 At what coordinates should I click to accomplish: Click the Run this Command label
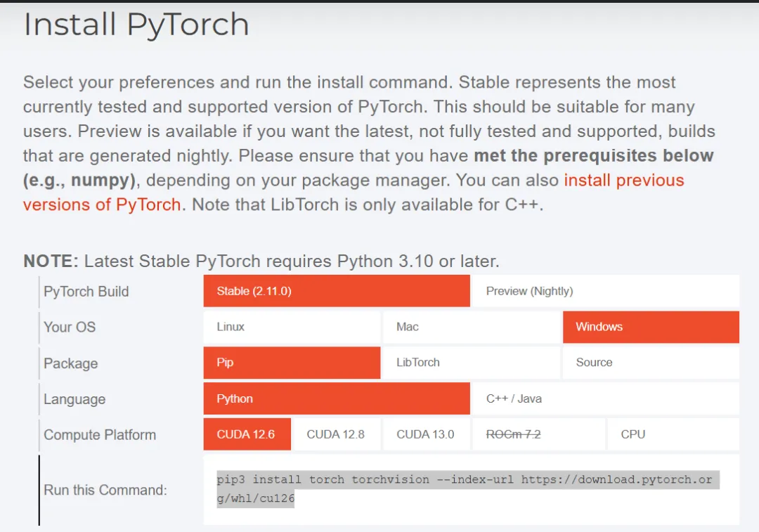click(105, 490)
